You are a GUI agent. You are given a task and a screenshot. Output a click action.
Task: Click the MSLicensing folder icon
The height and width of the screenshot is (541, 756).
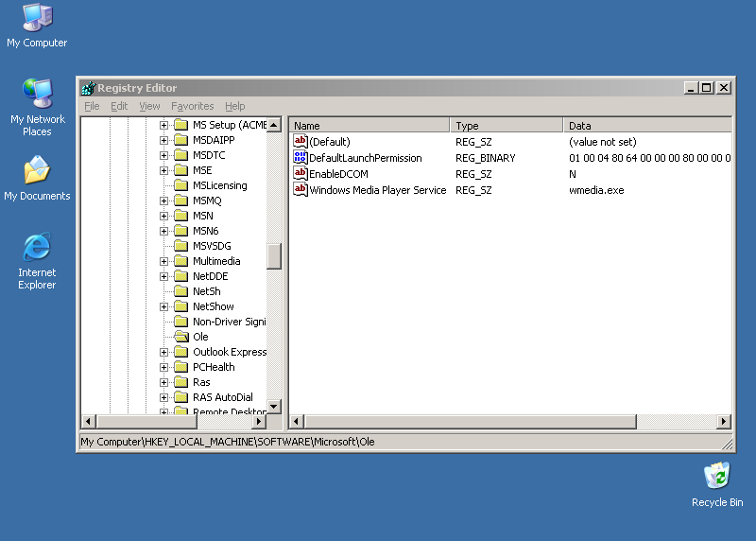coord(180,185)
